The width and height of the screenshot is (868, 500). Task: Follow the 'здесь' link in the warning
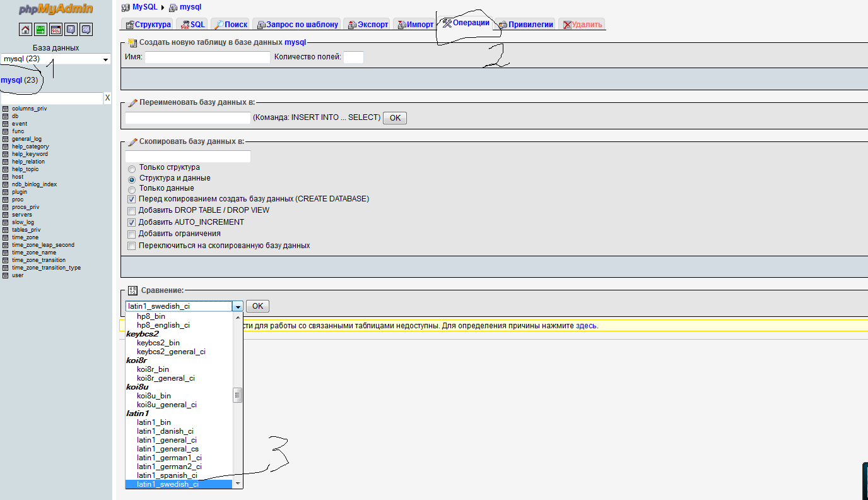click(586, 326)
